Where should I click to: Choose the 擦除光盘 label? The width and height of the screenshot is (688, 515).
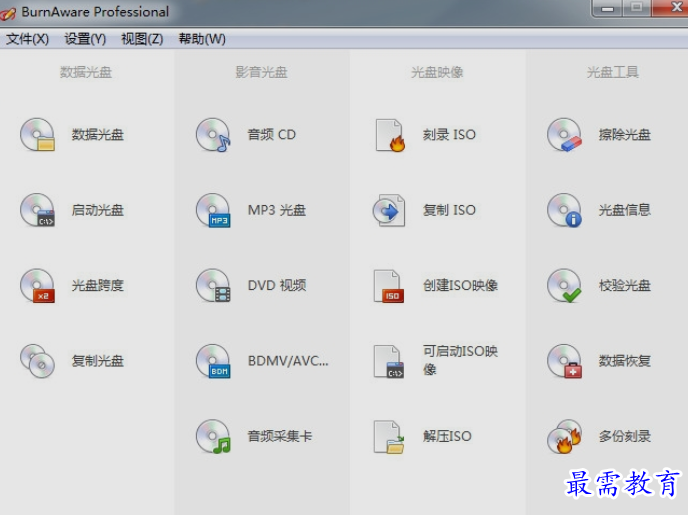coord(624,135)
